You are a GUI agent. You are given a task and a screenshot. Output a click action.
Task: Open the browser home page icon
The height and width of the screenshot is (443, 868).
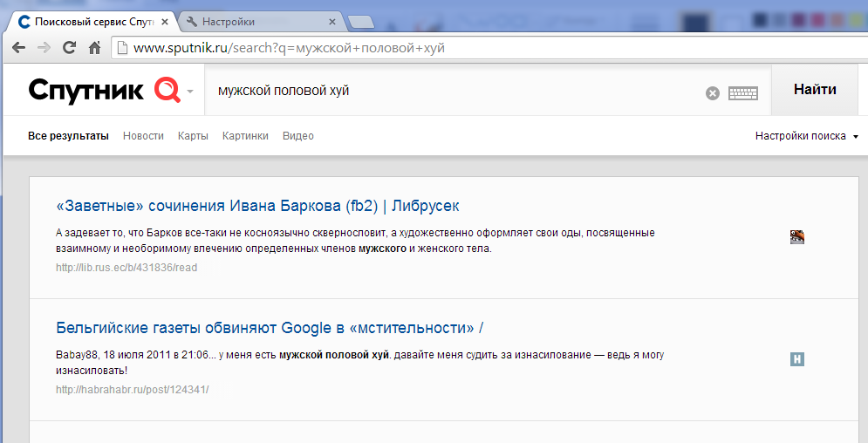point(95,48)
